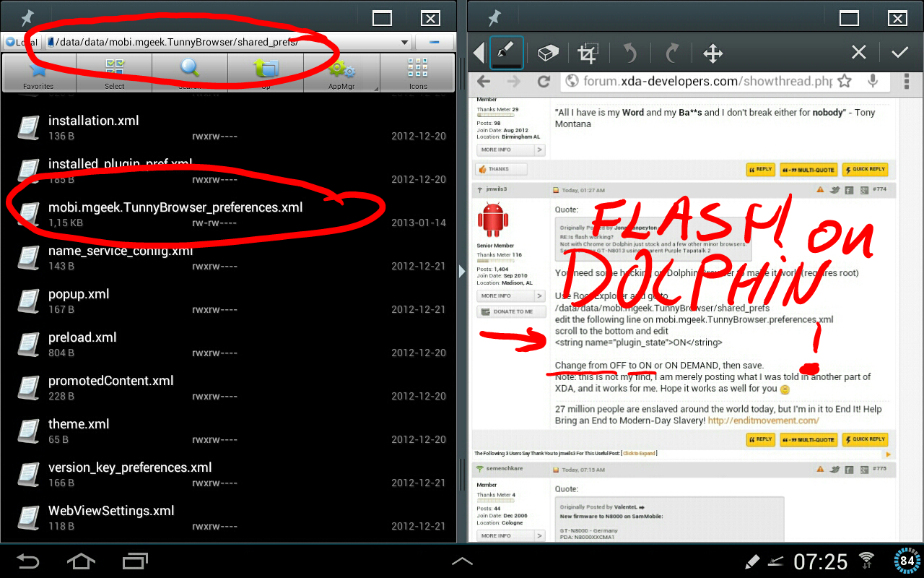Screen dimensions: 924x578
Task: Select the eraser tool
Action: pyautogui.click(x=548, y=53)
